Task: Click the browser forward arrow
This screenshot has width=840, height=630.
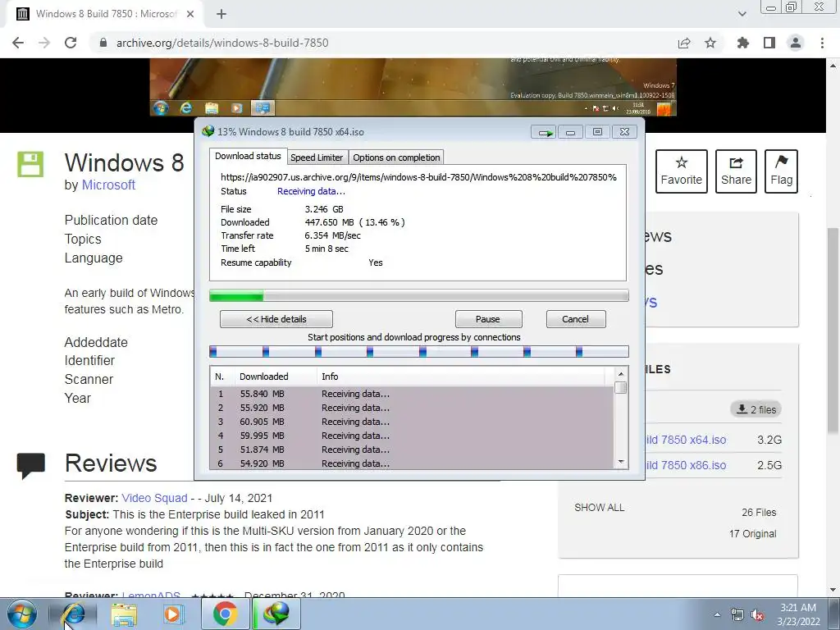Action: coord(44,43)
